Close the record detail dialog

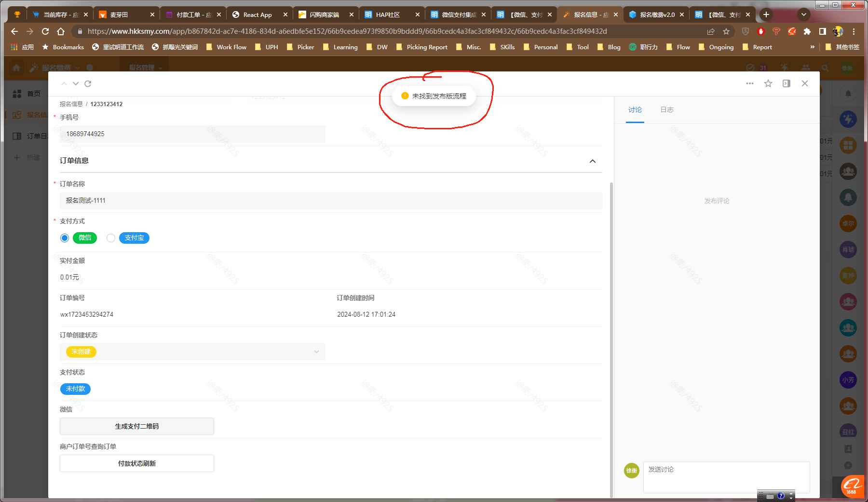click(x=805, y=84)
